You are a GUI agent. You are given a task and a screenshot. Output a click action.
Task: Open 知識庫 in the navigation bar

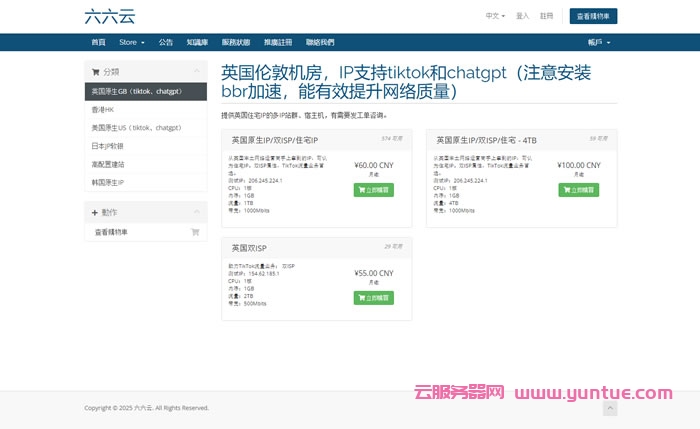coord(195,43)
